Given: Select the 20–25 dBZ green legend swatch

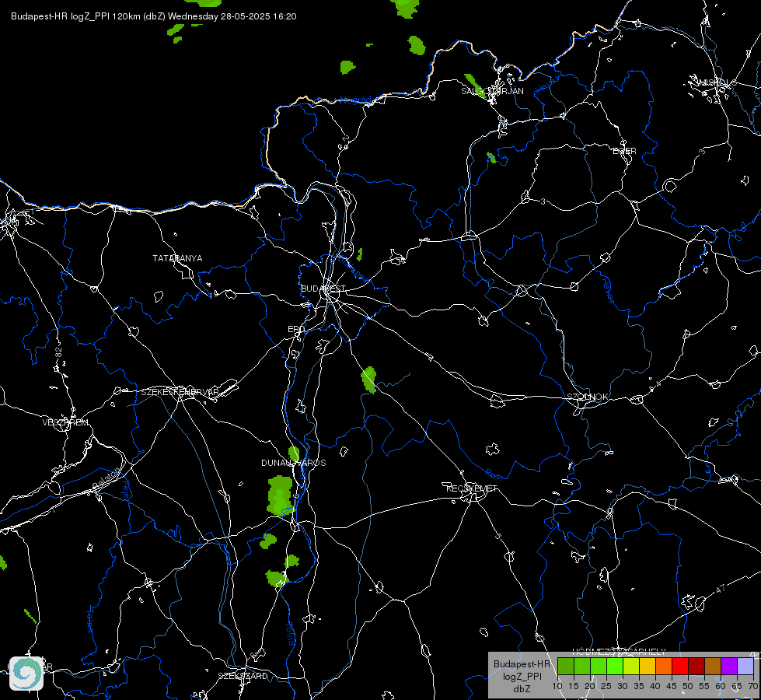Looking at the screenshot, I should (x=599, y=666).
